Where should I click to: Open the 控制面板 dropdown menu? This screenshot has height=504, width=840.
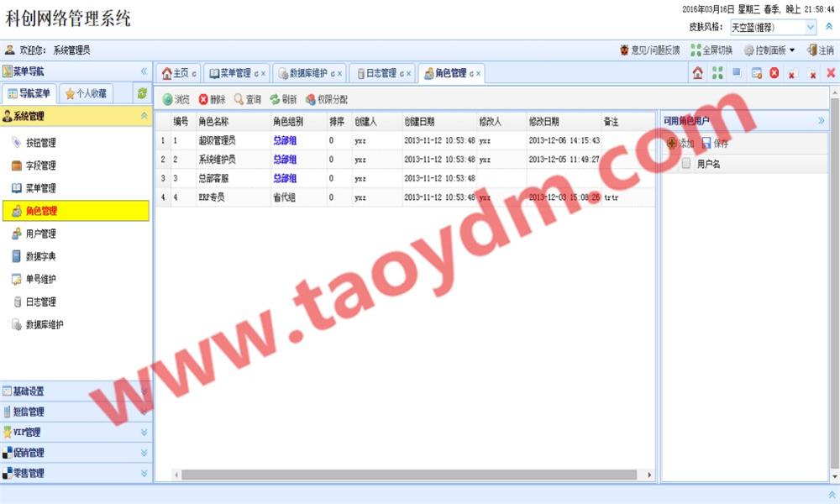pos(769,50)
